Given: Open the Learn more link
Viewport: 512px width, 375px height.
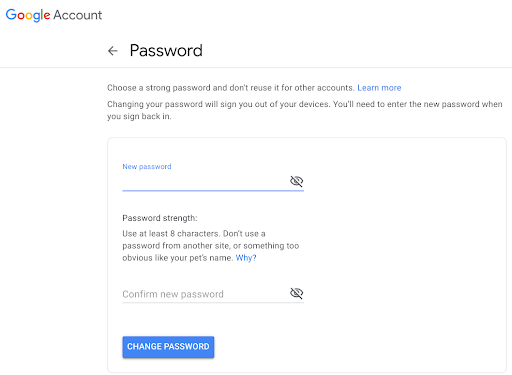Looking at the screenshot, I should point(379,88).
